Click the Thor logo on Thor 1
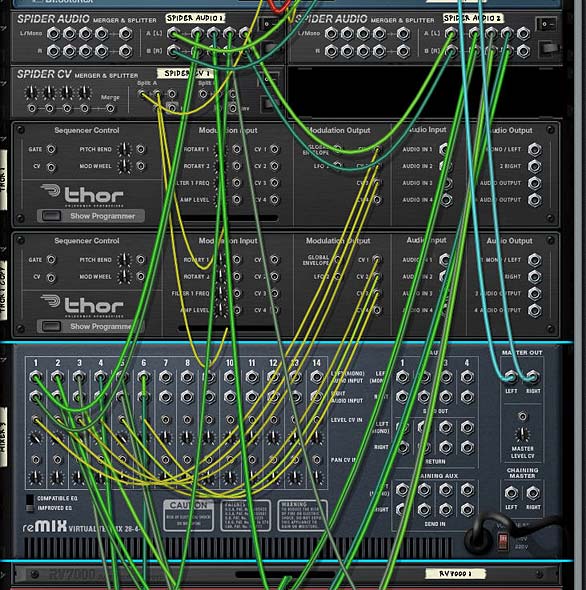This screenshot has height=590, width=586. tap(82, 194)
